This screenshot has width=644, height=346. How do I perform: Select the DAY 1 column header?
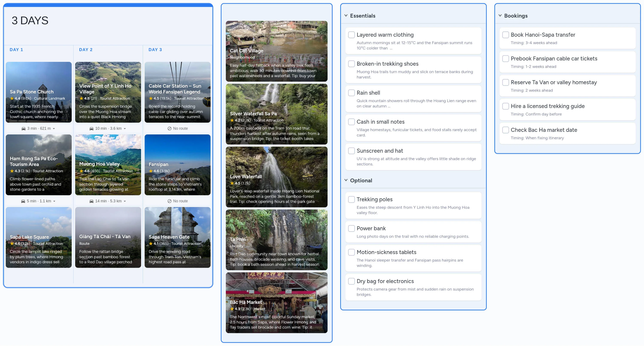(16, 50)
